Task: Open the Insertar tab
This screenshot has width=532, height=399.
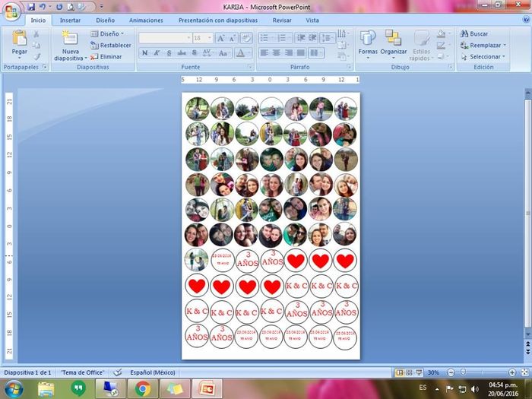Action: [x=70, y=21]
